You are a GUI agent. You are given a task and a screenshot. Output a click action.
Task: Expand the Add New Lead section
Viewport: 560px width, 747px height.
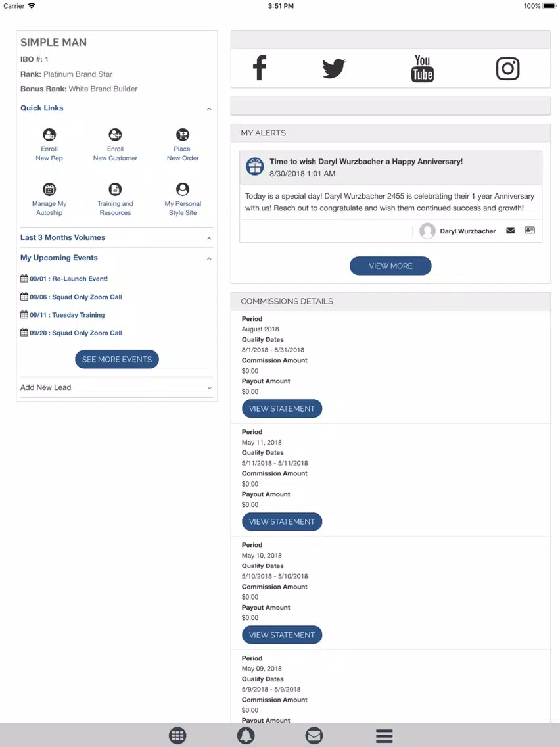[x=117, y=387]
